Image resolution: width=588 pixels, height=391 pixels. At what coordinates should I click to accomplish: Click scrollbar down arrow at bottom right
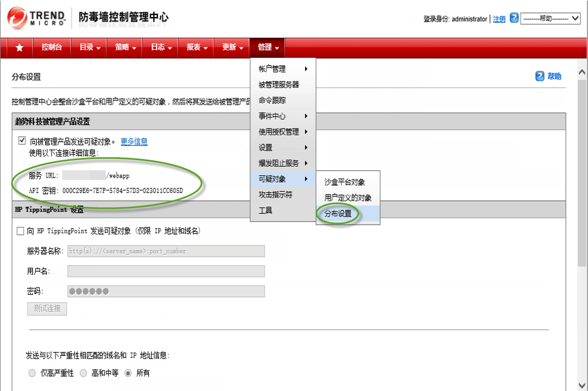point(581,385)
